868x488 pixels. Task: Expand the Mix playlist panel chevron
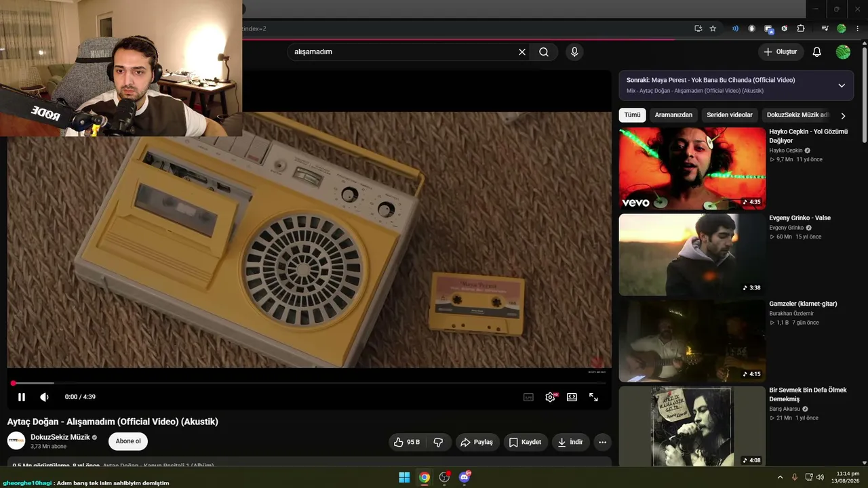pos(842,85)
